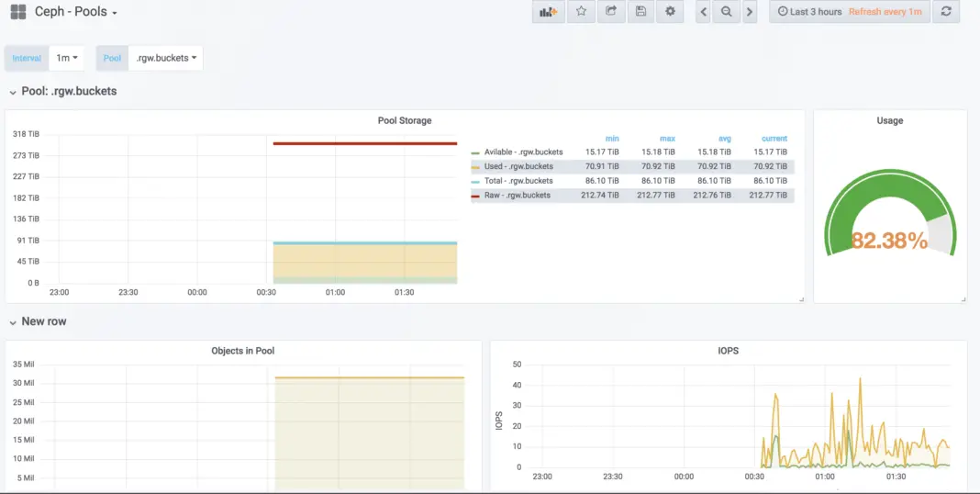Open the Last 3 hours time picker
Image resolution: width=980 pixels, height=494 pixels.
pyautogui.click(x=808, y=12)
